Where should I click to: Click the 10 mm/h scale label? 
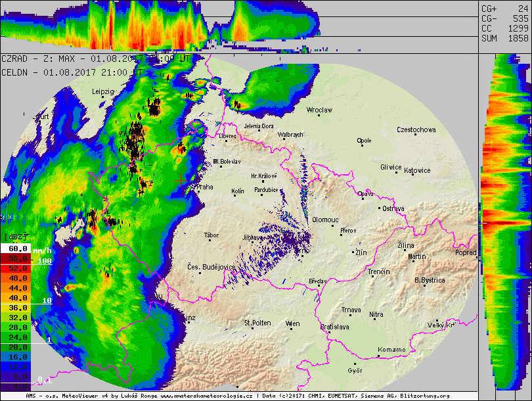pyautogui.click(x=47, y=300)
